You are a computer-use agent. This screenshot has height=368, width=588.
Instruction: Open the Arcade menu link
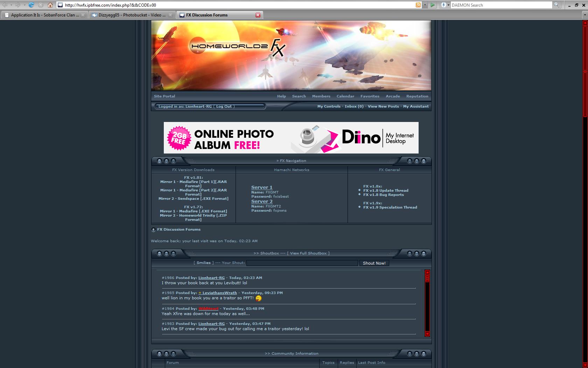point(393,96)
